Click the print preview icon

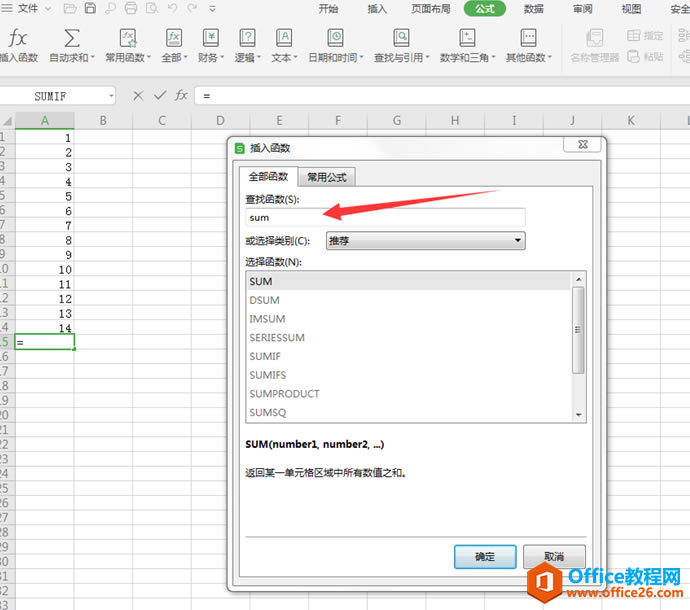coord(152,8)
